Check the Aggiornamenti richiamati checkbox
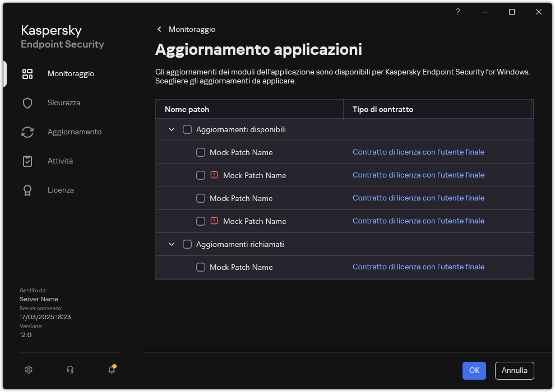 click(x=188, y=244)
